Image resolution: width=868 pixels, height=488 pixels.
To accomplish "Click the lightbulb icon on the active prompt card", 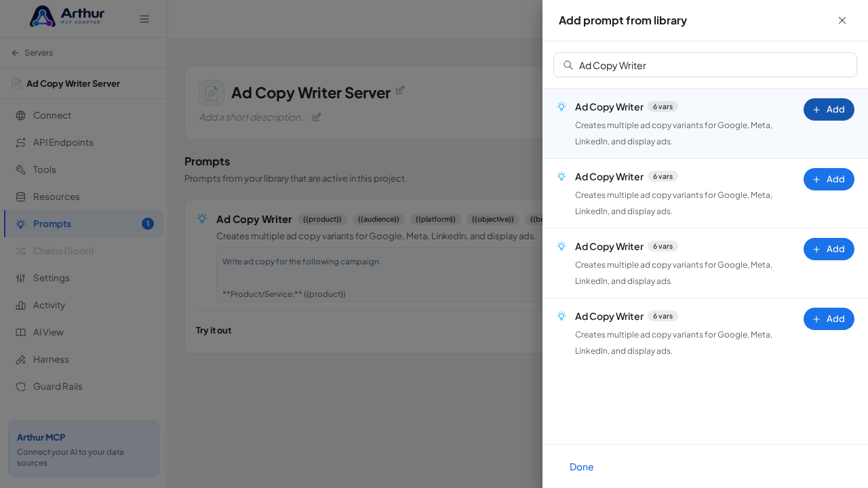I will click(x=202, y=218).
